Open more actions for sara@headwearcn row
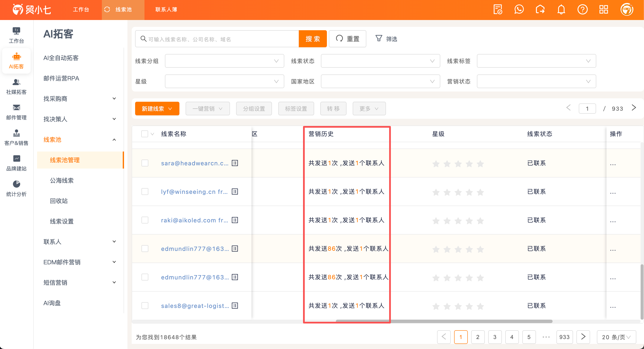This screenshot has height=349, width=644. [x=613, y=164]
